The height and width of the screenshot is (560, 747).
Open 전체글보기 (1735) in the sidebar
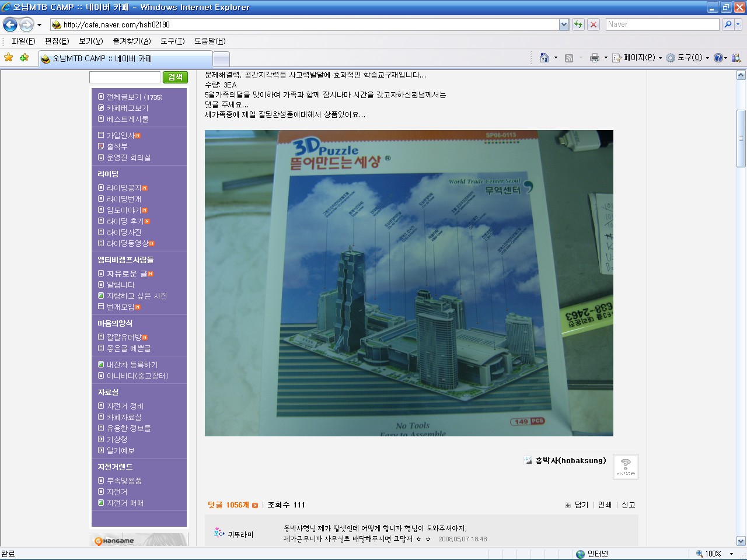pyautogui.click(x=134, y=97)
